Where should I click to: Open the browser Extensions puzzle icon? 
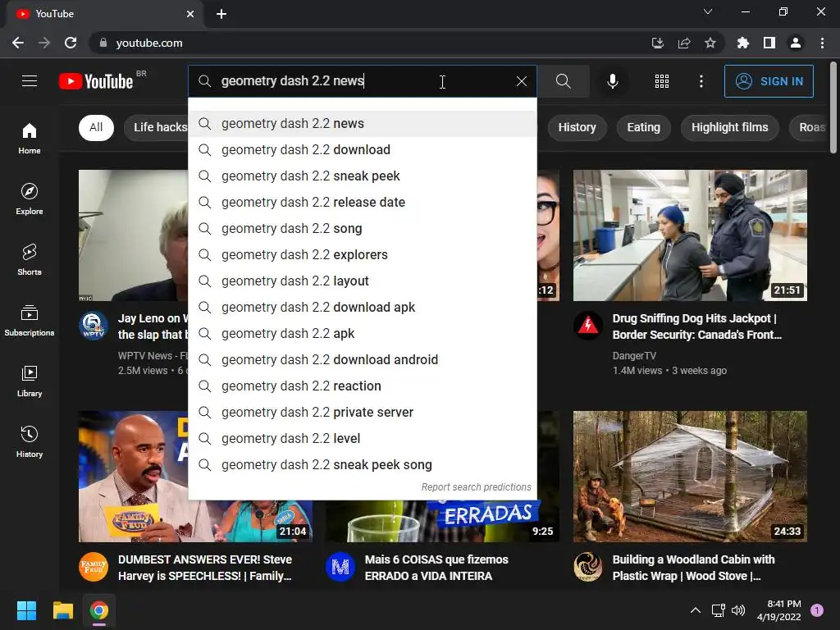click(x=742, y=43)
